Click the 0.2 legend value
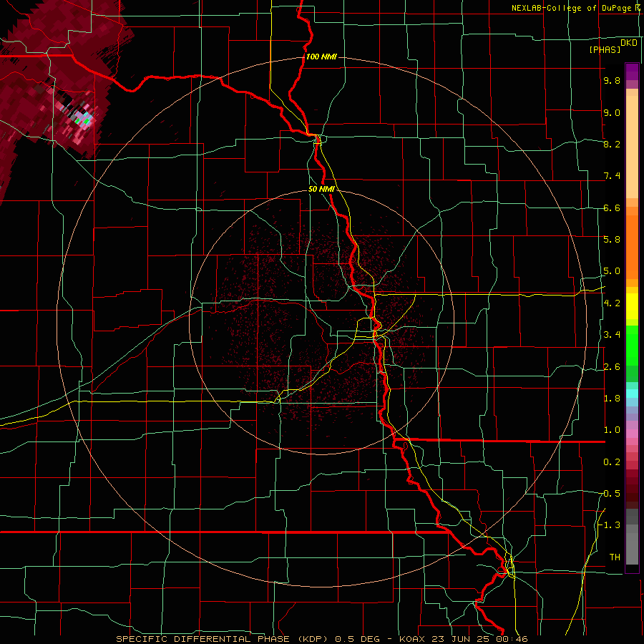This screenshot has height=644, width=644. [x=612, y=462]
